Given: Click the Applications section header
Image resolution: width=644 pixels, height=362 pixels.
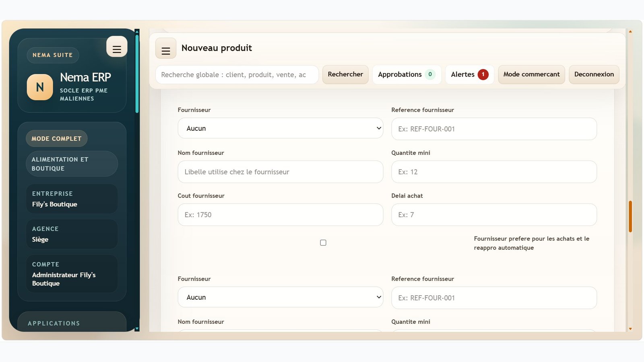Looking at the screenshot, I should coord(54,323).
